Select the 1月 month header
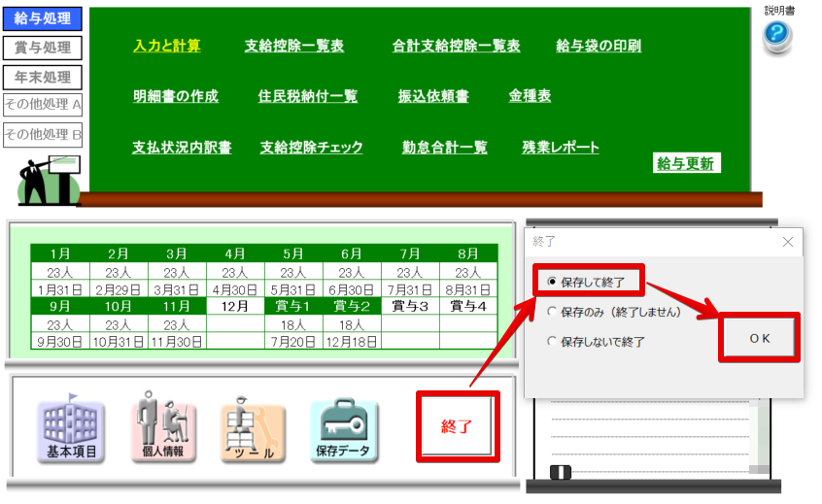Viewport: 822px width, 504px height. pos(60,254)
